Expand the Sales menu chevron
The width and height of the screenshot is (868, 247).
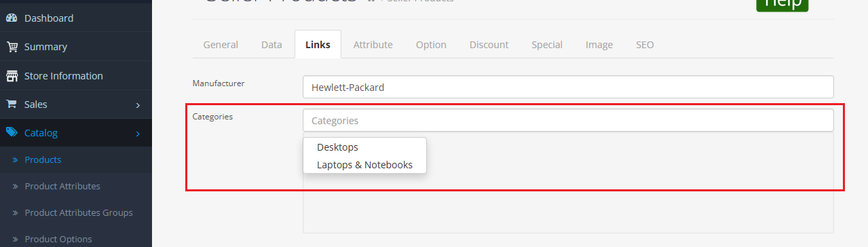point(138,105)
